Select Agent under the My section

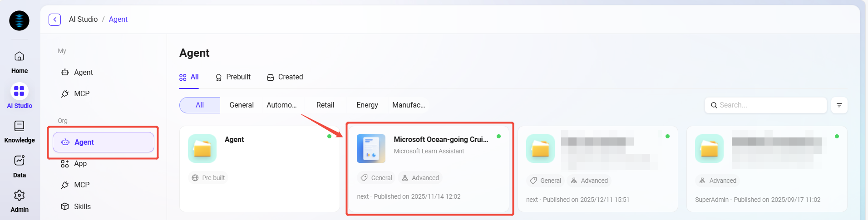[83, 73]
